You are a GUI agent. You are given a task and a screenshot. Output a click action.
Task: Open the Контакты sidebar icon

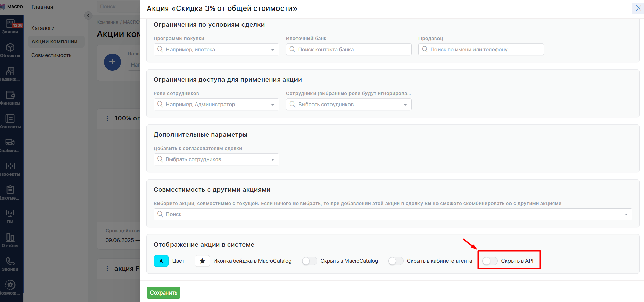coord(10,121)
